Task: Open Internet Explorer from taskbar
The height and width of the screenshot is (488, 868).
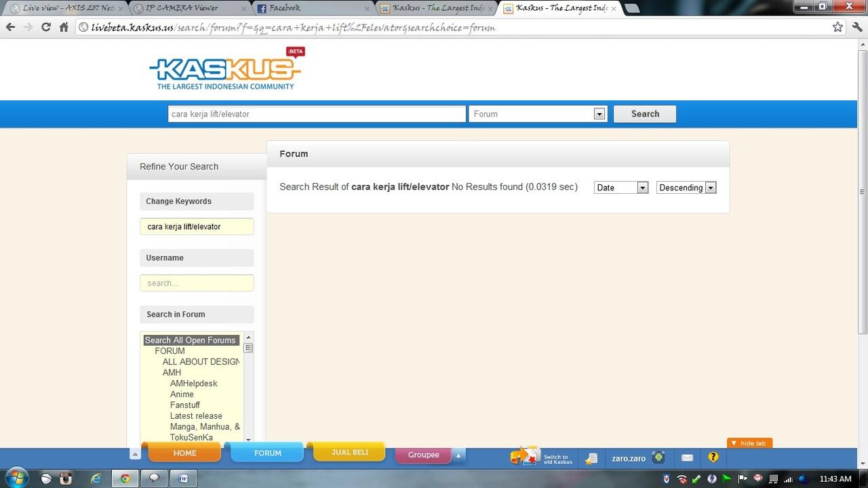Action: coord(96,479)
